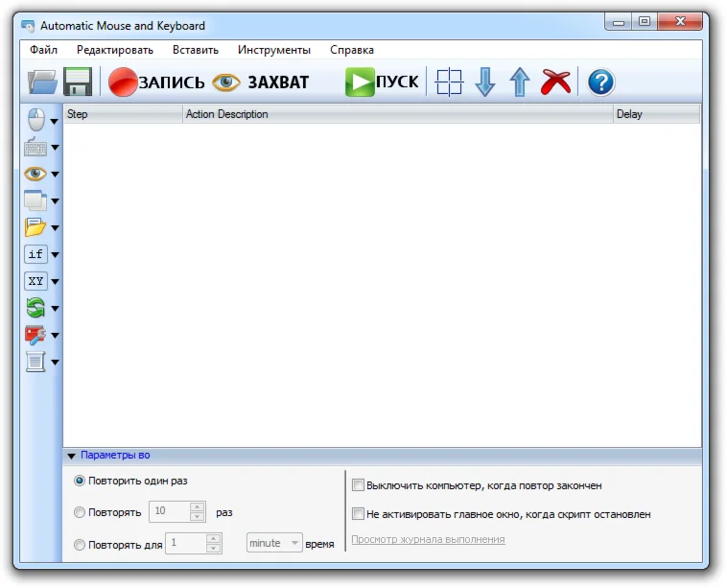Screen dimensions: 727x588
Task: Minimize the Automatic Mouse and Keyboard window
Action: pyautogui.click(x=618, y=22)
